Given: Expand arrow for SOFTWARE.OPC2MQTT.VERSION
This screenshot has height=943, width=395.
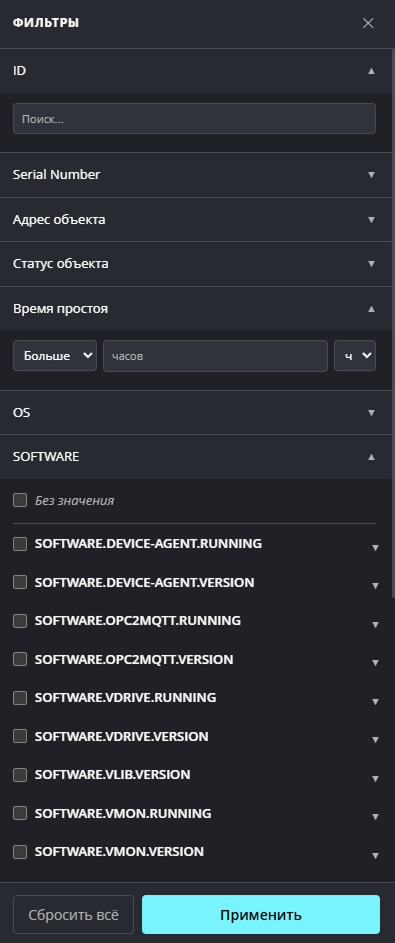Looking at the screenshot, I should (375, 663).
